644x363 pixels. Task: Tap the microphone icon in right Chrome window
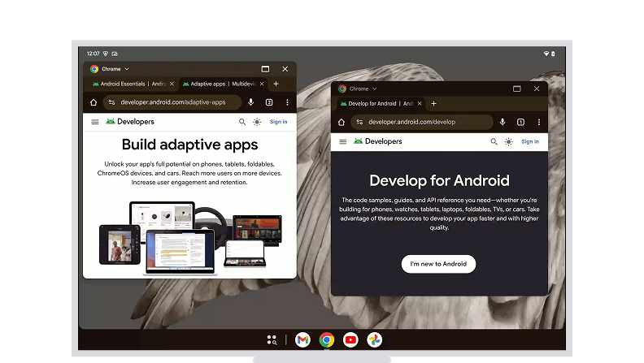(x=503, y=122)
